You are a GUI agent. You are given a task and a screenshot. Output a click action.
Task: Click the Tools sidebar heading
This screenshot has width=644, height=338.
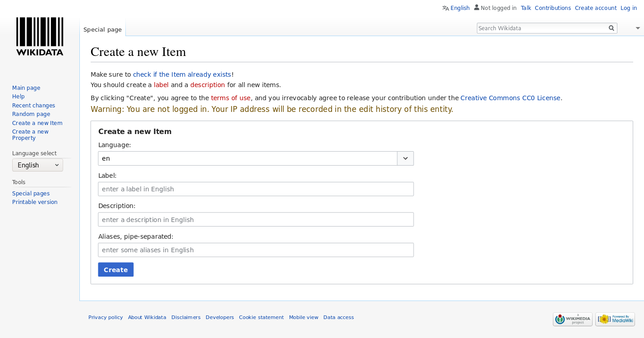coord(19,182)
